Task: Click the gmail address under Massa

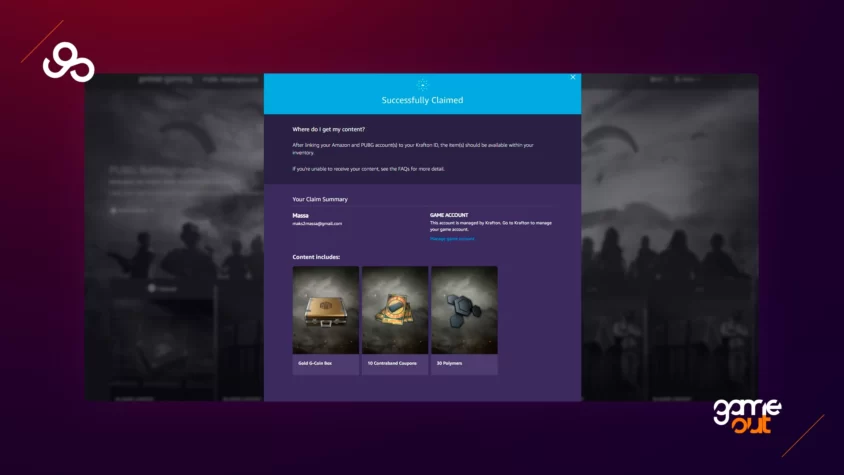Action: [317, 223]
